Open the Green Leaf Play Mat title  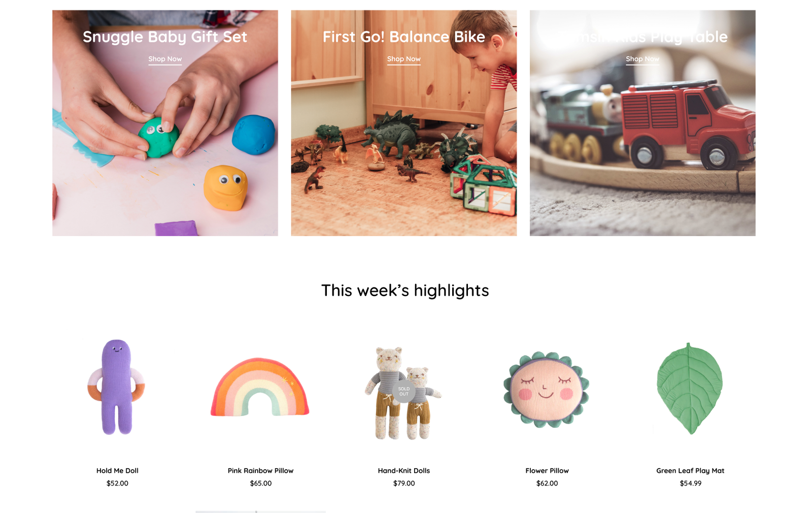point(690,471)
